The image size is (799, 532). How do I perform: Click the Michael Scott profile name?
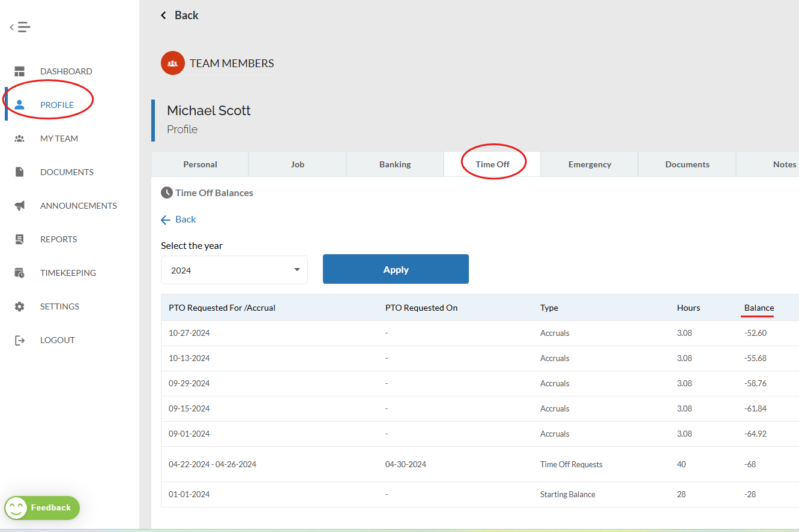tap(209, 110)
